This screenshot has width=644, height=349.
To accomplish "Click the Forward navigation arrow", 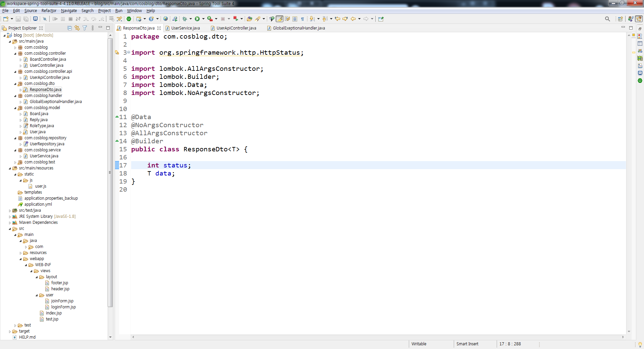I will click(x=366, y=19).
